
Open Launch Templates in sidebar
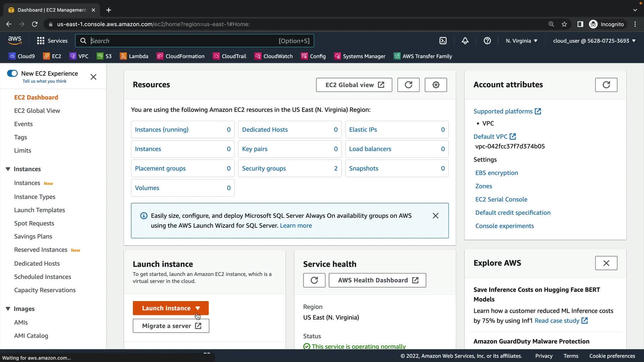click(x=40, y=210)
